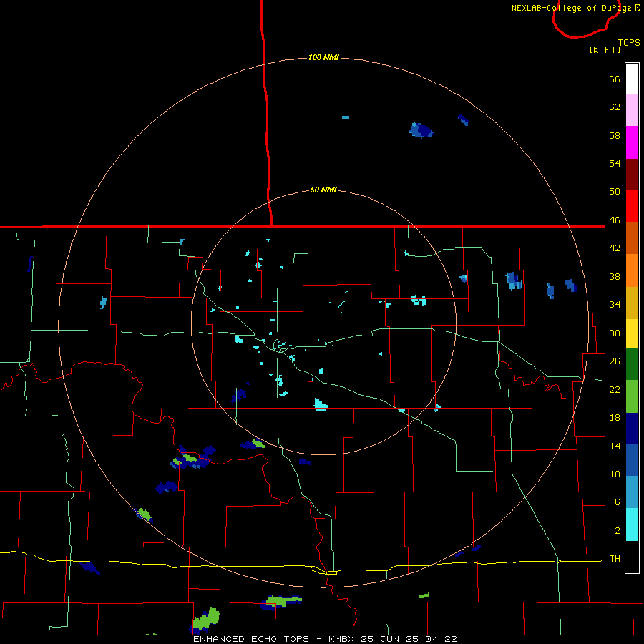The image size is (644, 644).
Task: Click the dark red legend swatch
Action: coord(632,175)
